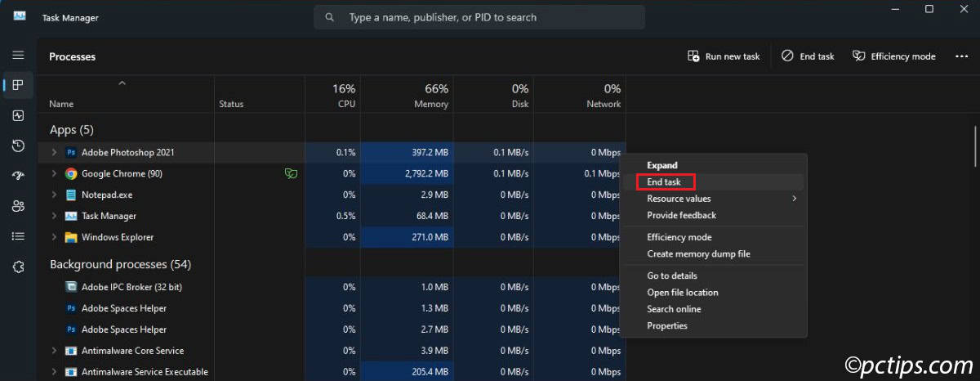980x381 pixels.
Task: Click the Notepad.exe app icon
Action: [x=71, y=195]
